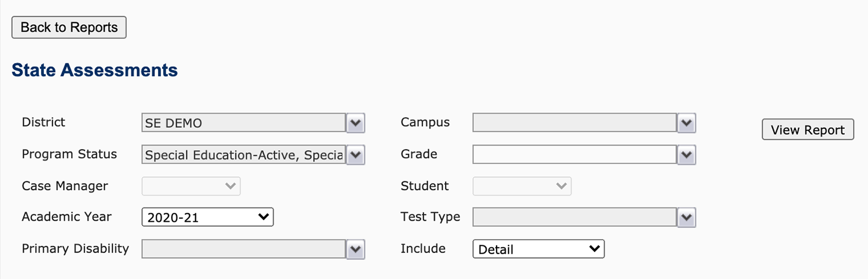Viewport: 868px width, 279px height.
Task: Expand the Grade dropdown arrow
Action: tap(686, 155)
